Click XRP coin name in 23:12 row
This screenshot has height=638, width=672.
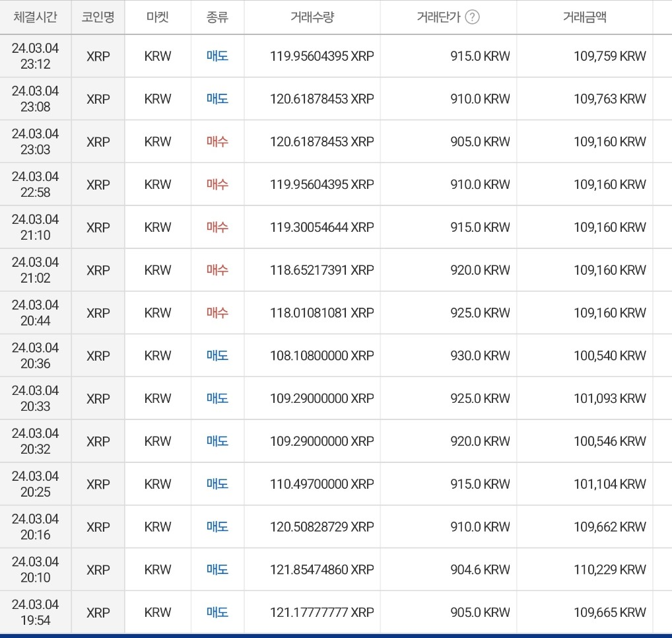[98, 55]
